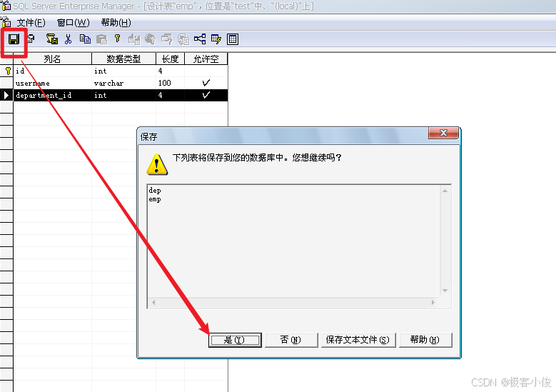Toggle allow-null check for department_id

click(206, 95)
